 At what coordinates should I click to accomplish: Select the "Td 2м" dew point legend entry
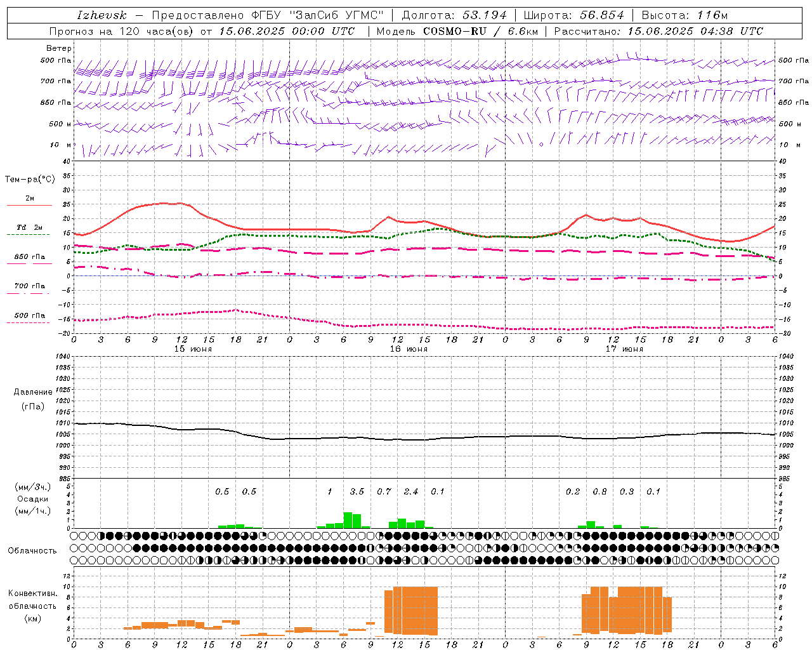(30, 227)
